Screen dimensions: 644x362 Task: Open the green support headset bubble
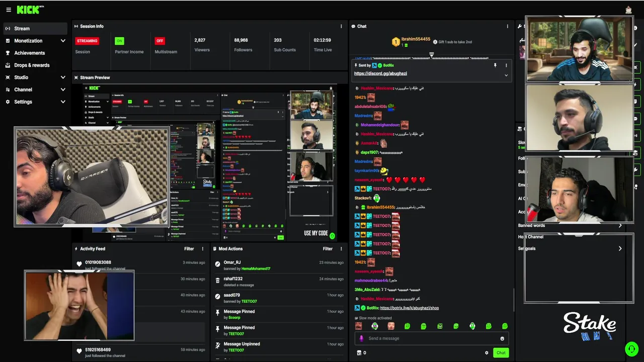[631, 348]
